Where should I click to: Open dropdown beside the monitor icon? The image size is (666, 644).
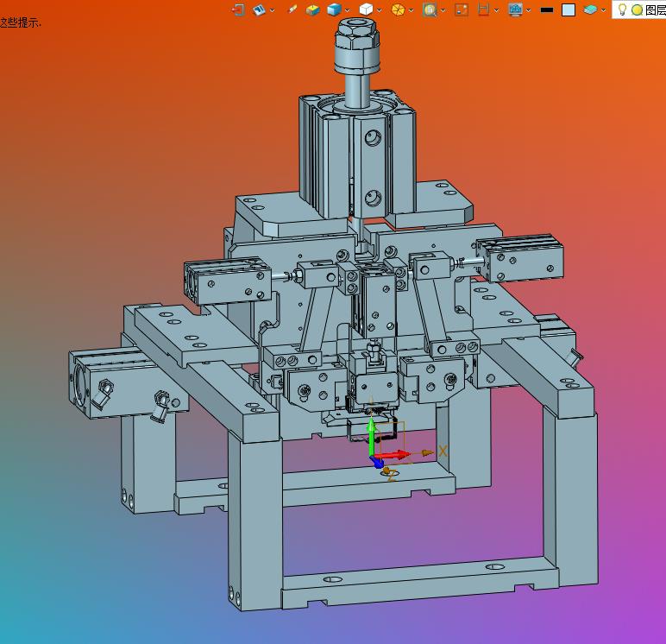click(x=528, y=10)
